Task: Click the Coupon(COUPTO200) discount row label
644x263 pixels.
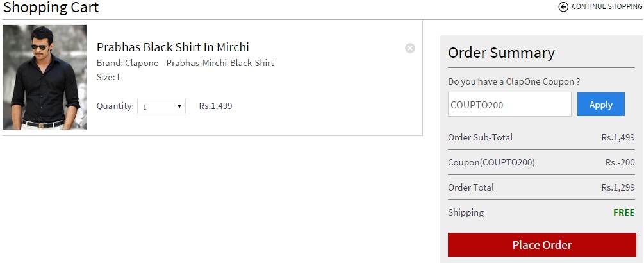Action: coord(491,162)
